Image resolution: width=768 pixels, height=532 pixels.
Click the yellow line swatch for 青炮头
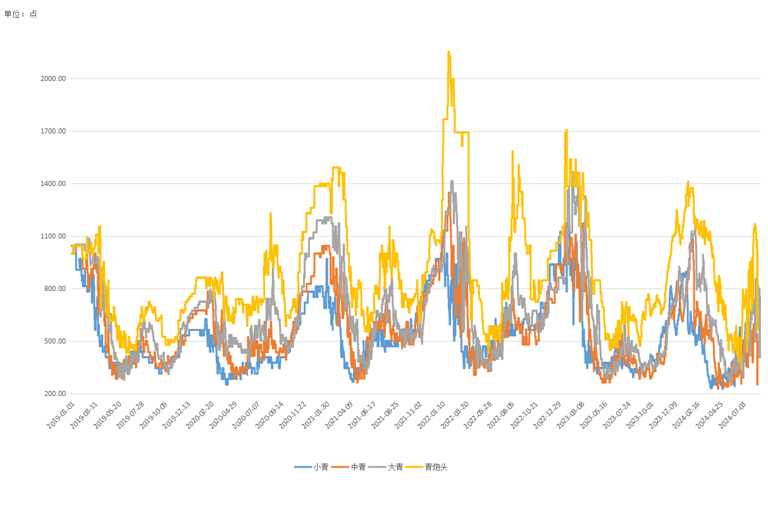(414, 467)
